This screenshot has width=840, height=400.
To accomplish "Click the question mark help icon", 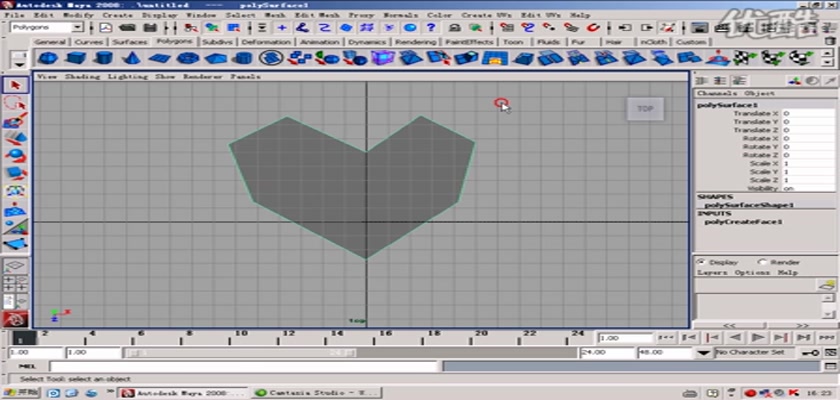I will coord(431,27).
